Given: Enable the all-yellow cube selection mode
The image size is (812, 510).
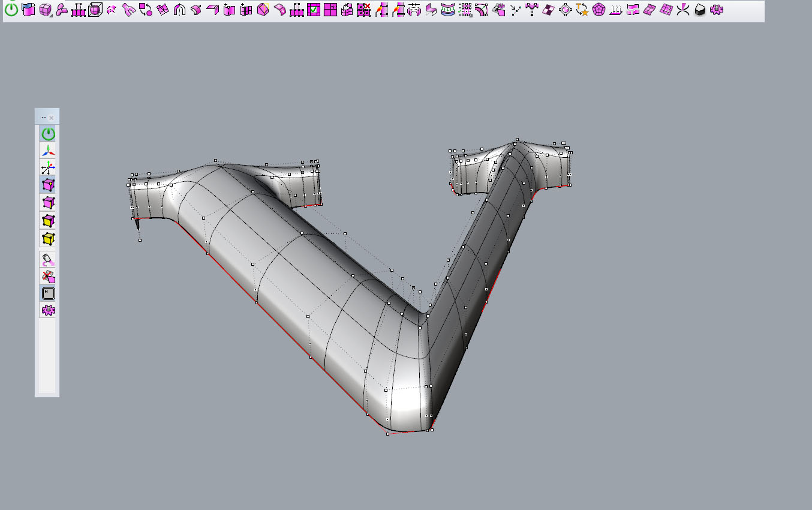Looking at the screenshot, I should point(48,238).
